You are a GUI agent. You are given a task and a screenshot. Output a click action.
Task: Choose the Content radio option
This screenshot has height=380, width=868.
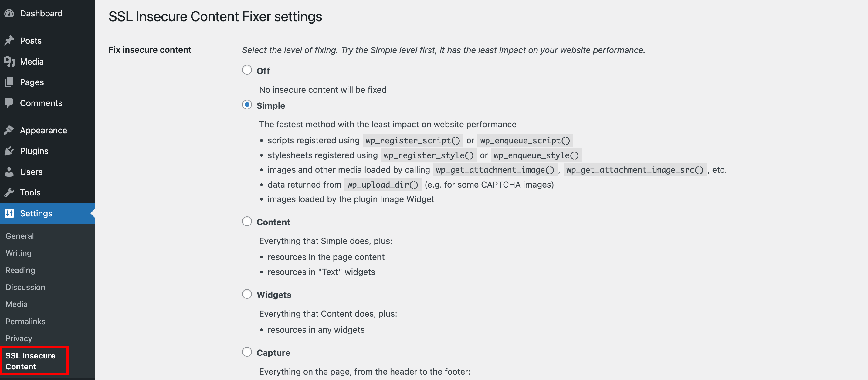coord(247,221)
